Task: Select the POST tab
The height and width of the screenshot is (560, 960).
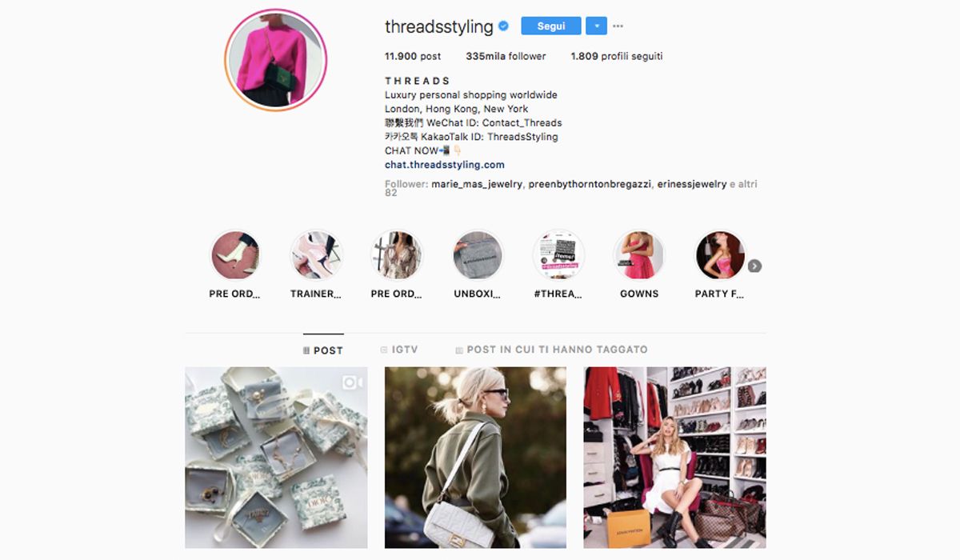Action: click(323, 350)
